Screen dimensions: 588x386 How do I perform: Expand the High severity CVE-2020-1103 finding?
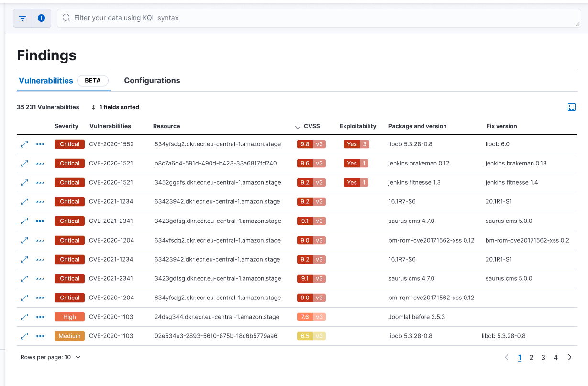point(24,317)
